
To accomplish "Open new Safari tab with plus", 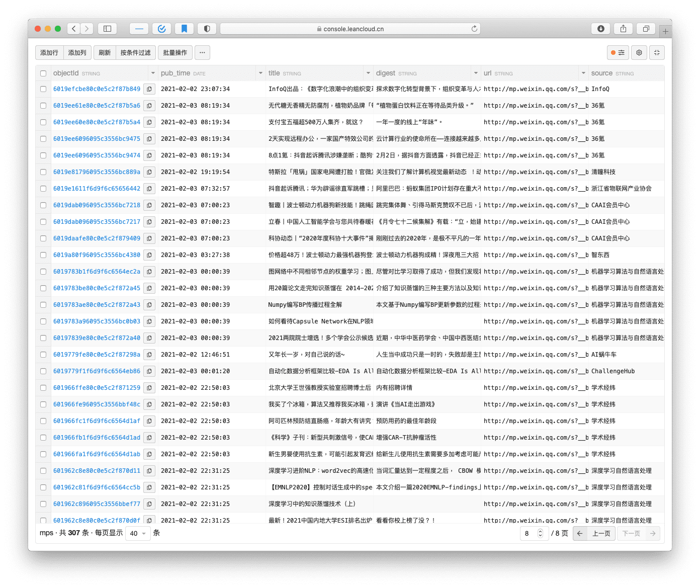I will pyautogui.click(x=665, y=31).
